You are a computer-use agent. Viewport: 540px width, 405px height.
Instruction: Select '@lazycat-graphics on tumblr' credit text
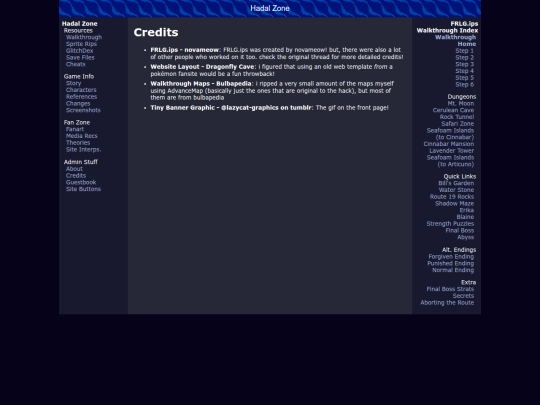click(266, 108)
